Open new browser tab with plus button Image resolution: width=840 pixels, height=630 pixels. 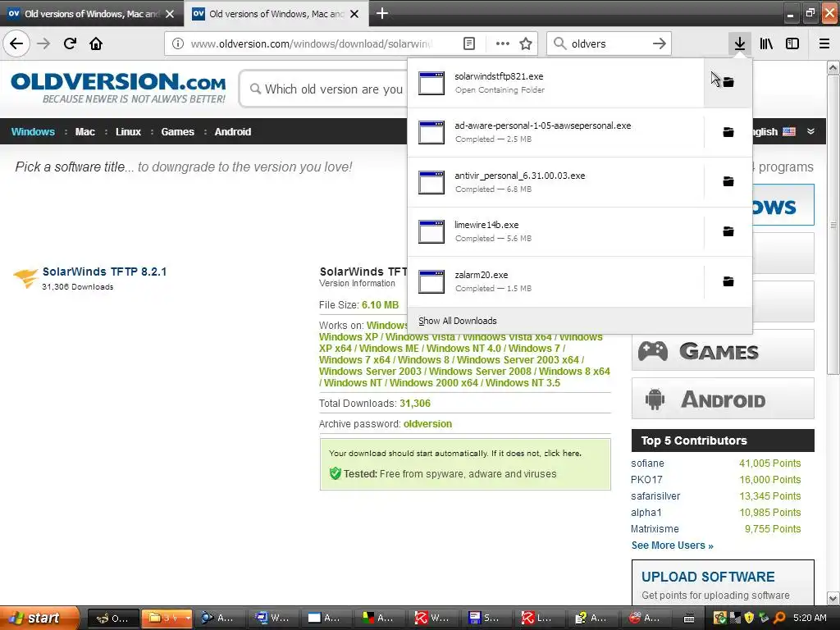tap(382, 13)
